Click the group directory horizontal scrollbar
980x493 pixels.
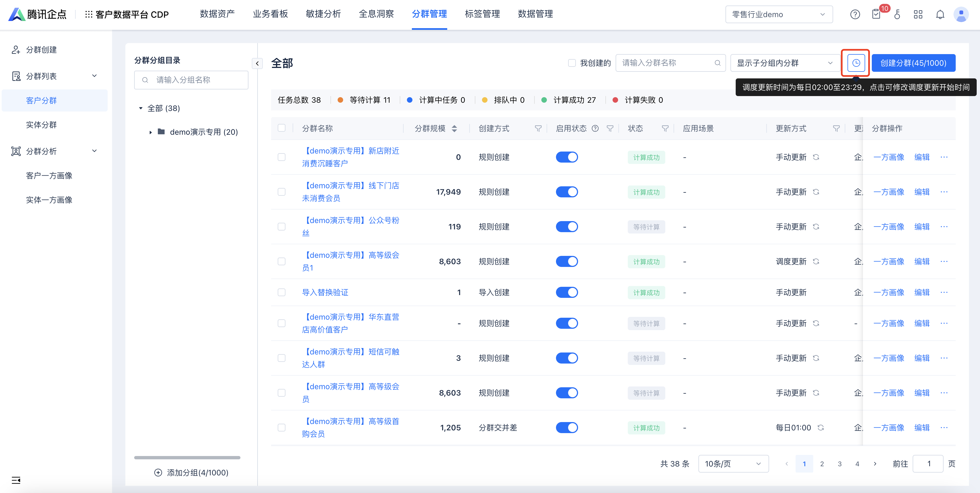187,458
